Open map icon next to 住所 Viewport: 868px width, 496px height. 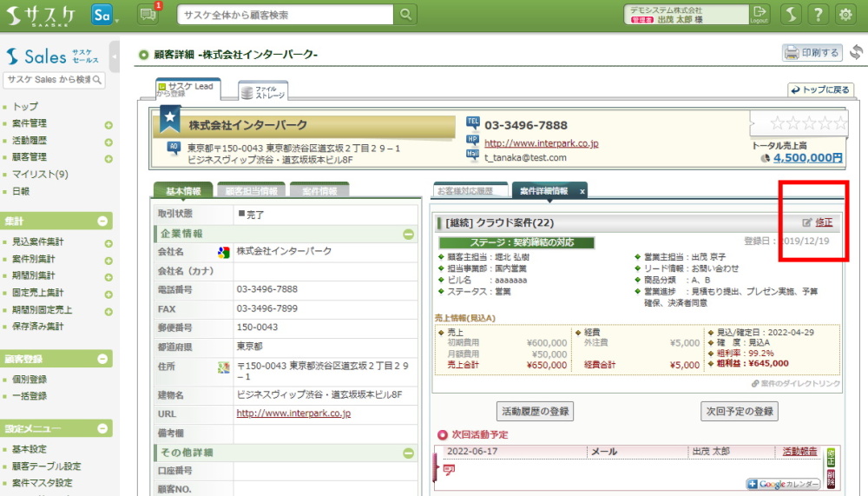223,367
